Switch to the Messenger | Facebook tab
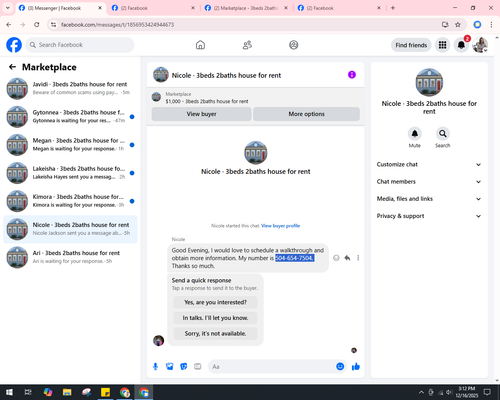Viewport: 500px width, 400px height. pyautogui.click(x=61, y=8)
